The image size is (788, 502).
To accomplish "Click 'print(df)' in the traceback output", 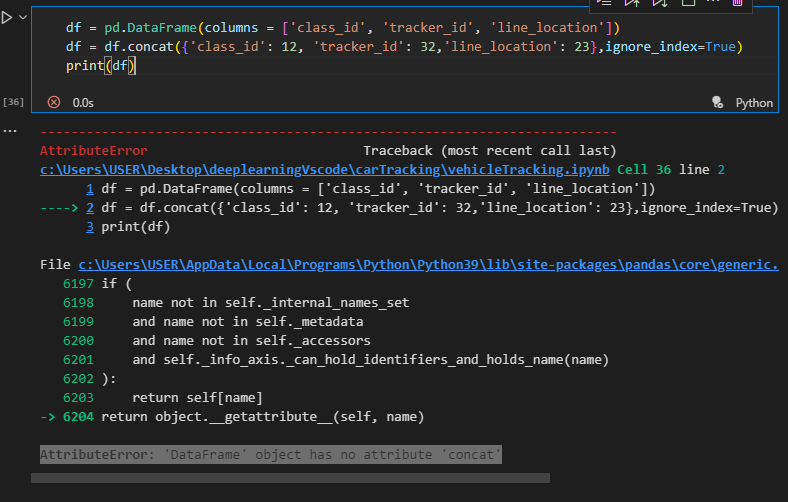I will (136, 227).
